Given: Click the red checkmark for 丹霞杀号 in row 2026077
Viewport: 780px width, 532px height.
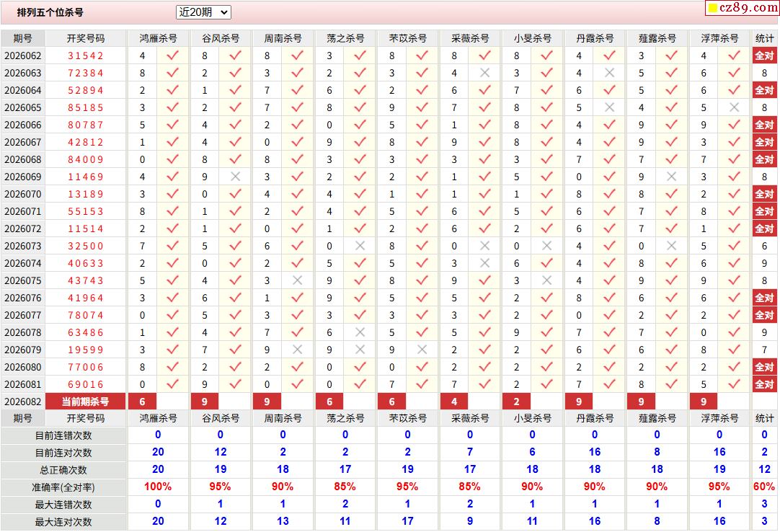Looking at the screenshot, I should pyautogui.click(x=609, y=315).
